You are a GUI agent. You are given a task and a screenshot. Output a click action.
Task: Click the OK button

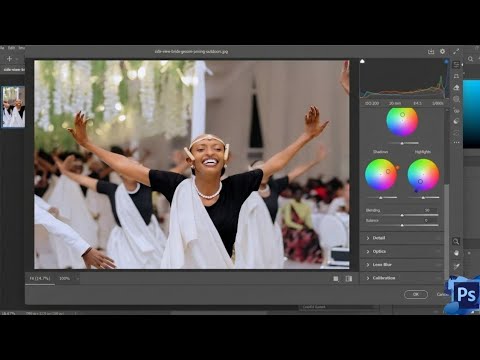pyautogui.click(x=416, y=294)
